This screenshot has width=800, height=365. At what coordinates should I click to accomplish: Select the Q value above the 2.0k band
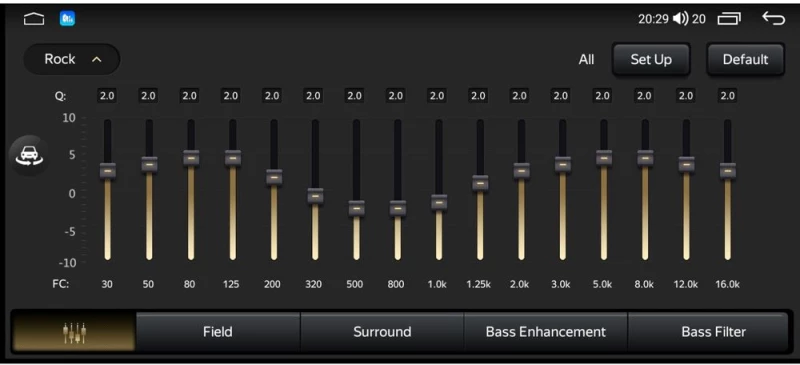coord(519,95)
